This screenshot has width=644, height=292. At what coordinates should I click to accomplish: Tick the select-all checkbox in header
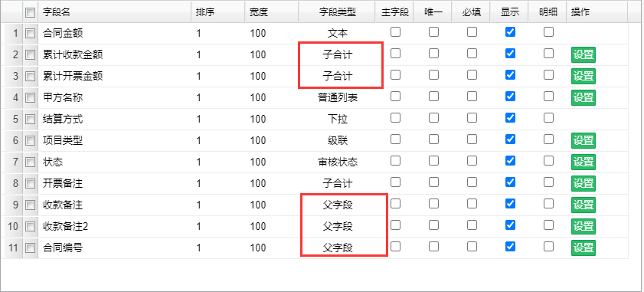point(30,13)
